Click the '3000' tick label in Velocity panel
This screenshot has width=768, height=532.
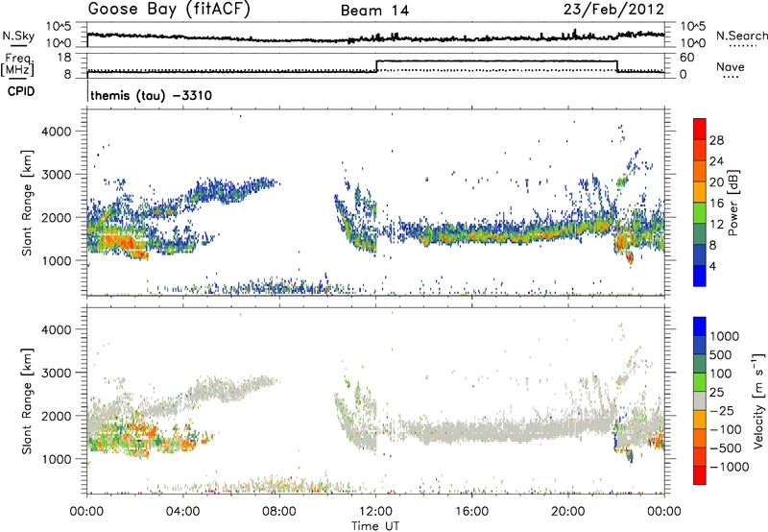click(x=56, y=373)
